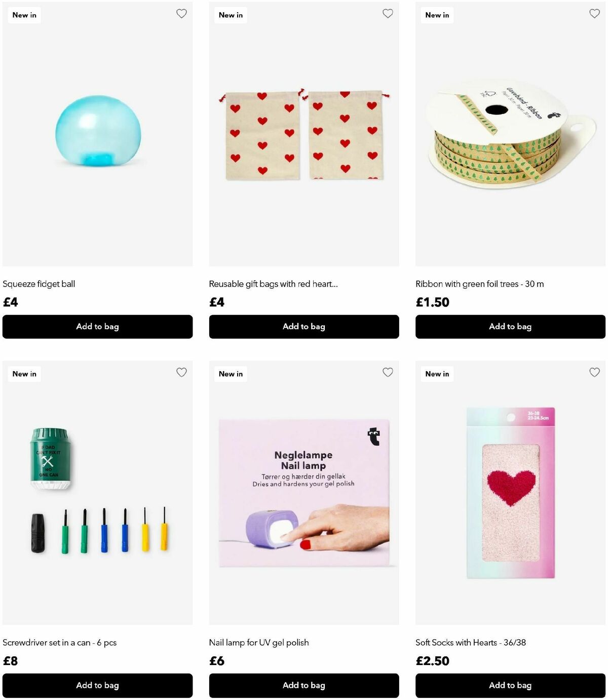Click heart icon on Screwdriver set card
608x700 pixels.
click(x=181, y=373)
